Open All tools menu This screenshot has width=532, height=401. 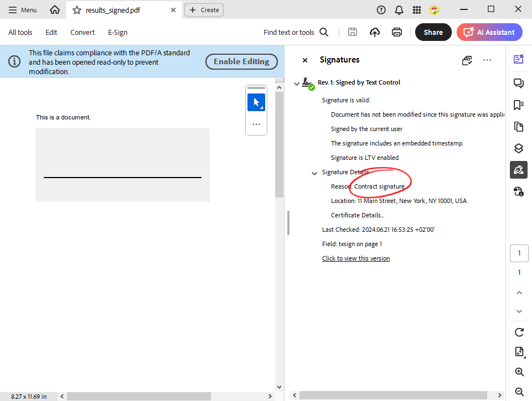click(20, 32)
